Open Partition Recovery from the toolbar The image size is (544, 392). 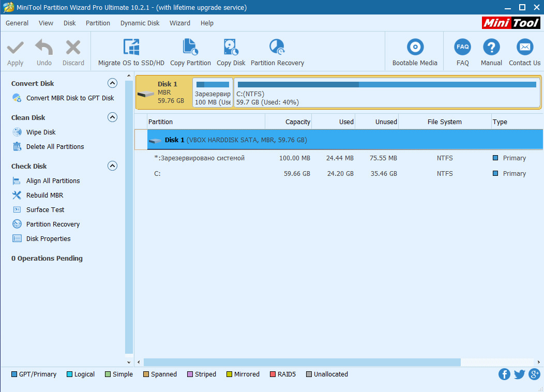click(x=277, y=52)
